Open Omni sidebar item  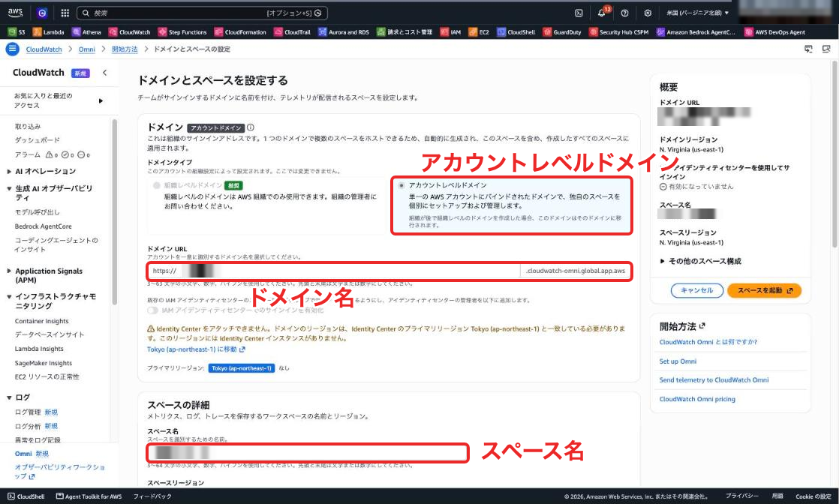23,454
